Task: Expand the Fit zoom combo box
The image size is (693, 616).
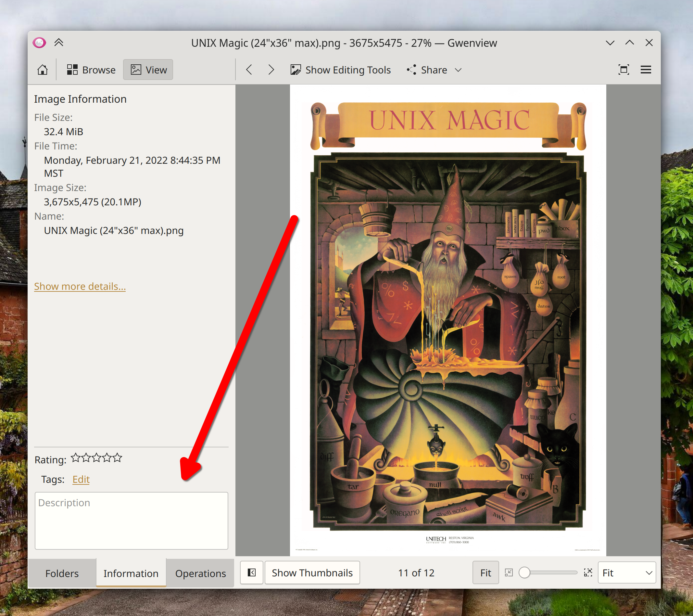Action: [x=626, y=572]
